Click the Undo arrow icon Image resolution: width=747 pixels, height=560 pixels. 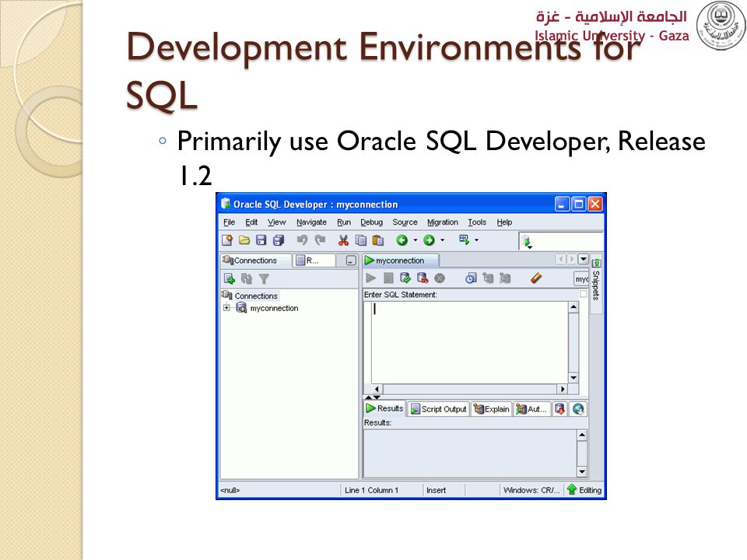pyautogui.click(x=302, y=240)
